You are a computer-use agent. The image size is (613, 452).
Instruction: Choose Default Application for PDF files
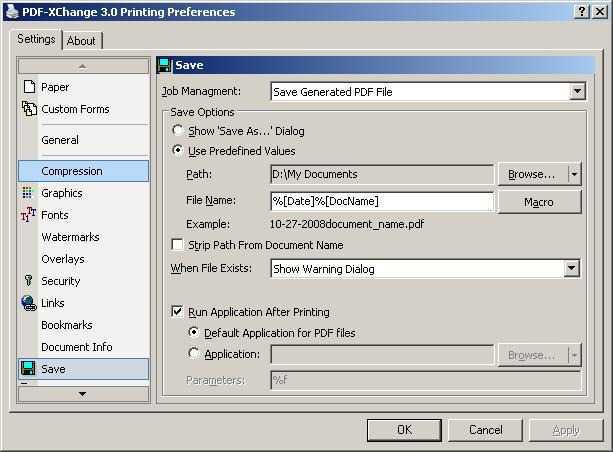pyautogui.click(x=194, y=332)
